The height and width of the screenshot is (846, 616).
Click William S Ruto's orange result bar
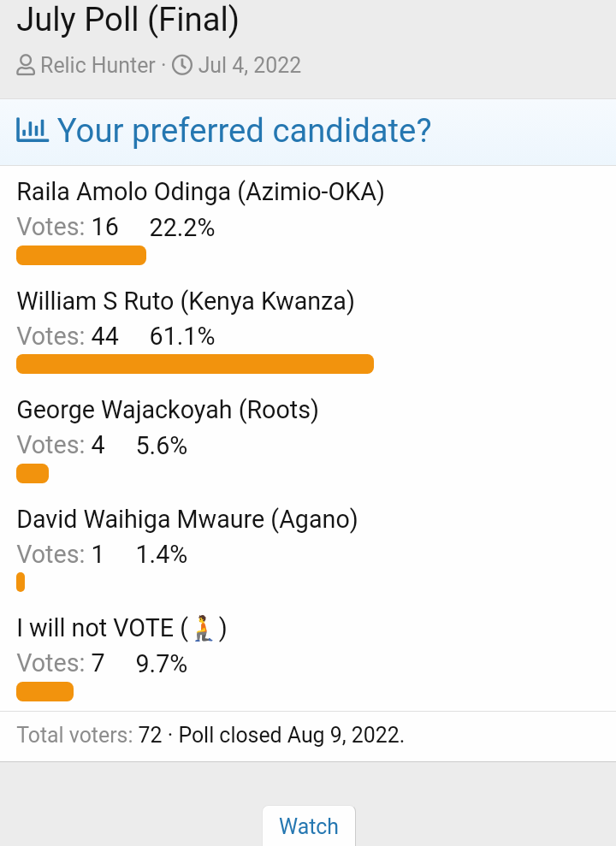195,364
